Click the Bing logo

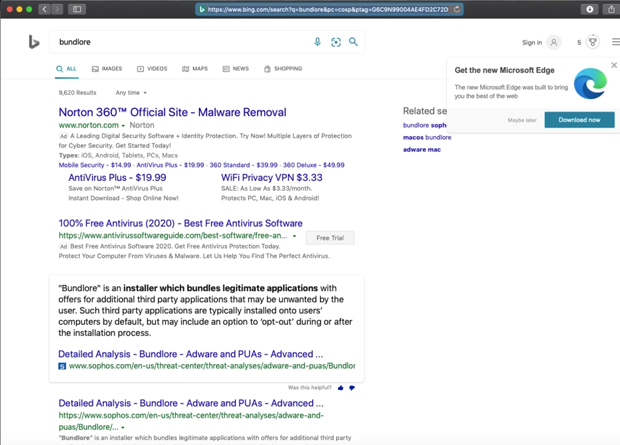[x=34, y=42]
